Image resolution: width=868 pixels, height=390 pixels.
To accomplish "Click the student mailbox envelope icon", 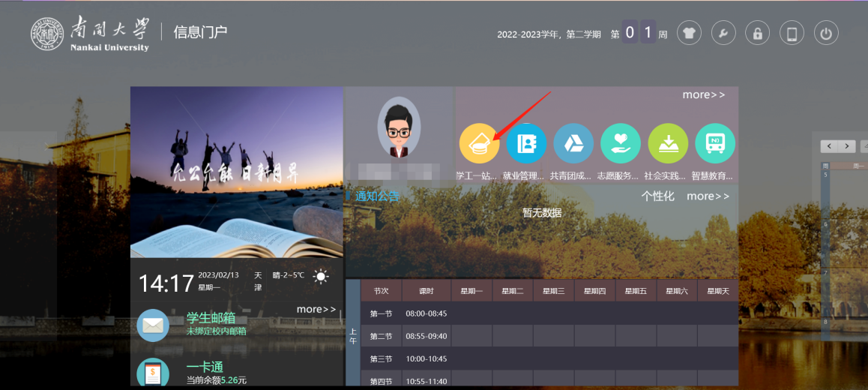I will coord(153,325).
